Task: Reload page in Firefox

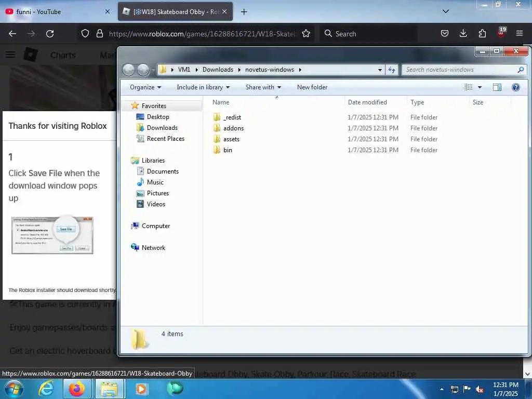Action: (x=50, y=34)
